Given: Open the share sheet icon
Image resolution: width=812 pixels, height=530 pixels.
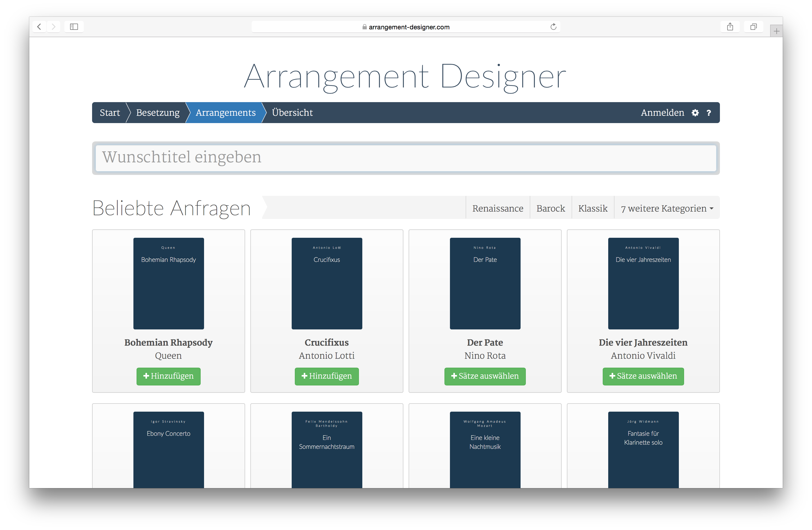Looking at the screenshot, I should pos(730,27).
